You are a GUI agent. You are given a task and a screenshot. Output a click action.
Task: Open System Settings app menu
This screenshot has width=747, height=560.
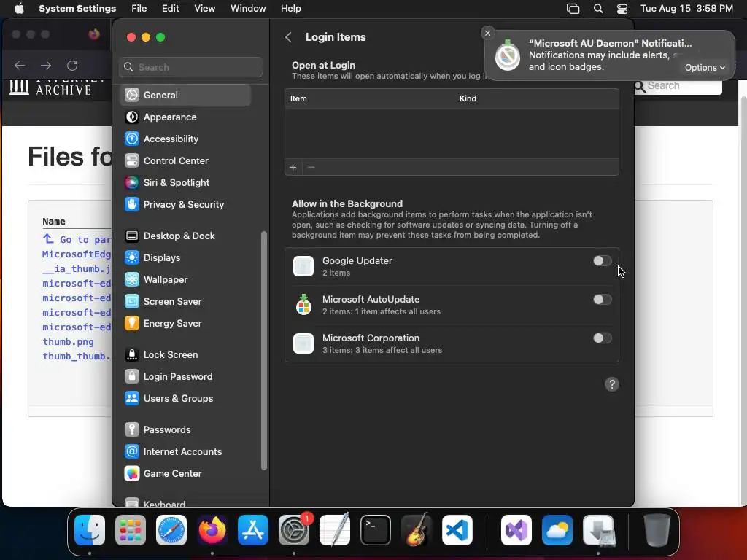point(77,9)
